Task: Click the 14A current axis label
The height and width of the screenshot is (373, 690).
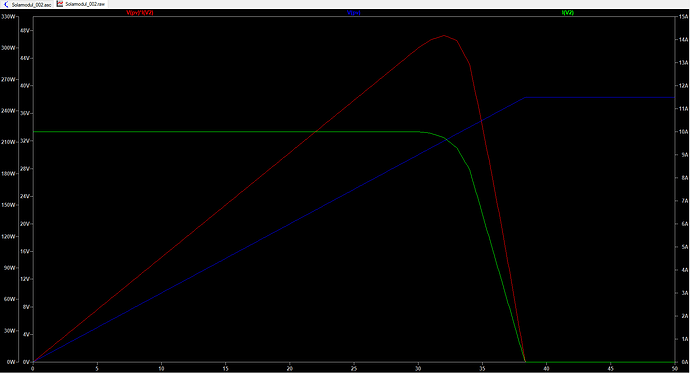Action: click(684, 40)
